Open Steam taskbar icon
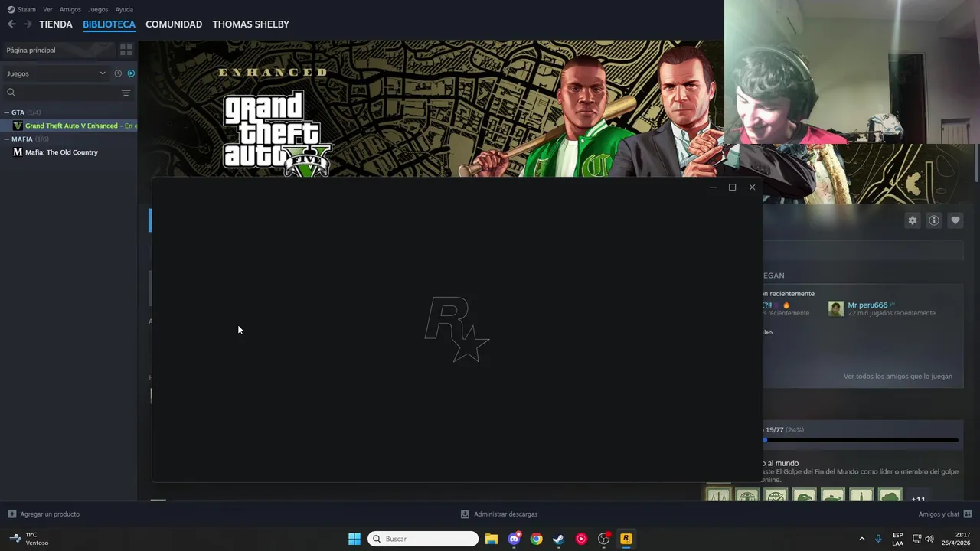 coord(558,539)
